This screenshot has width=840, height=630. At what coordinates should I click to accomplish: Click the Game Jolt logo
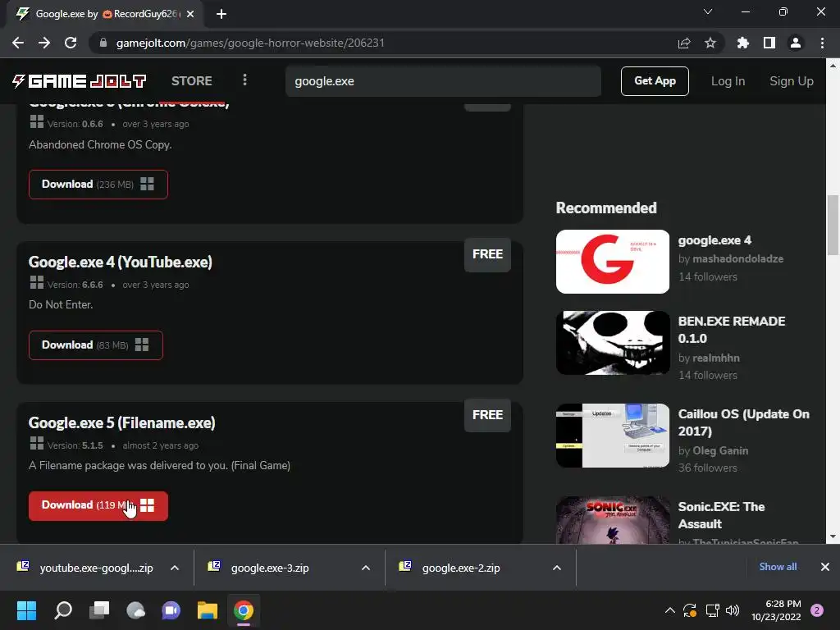click(x=80, y=81)
